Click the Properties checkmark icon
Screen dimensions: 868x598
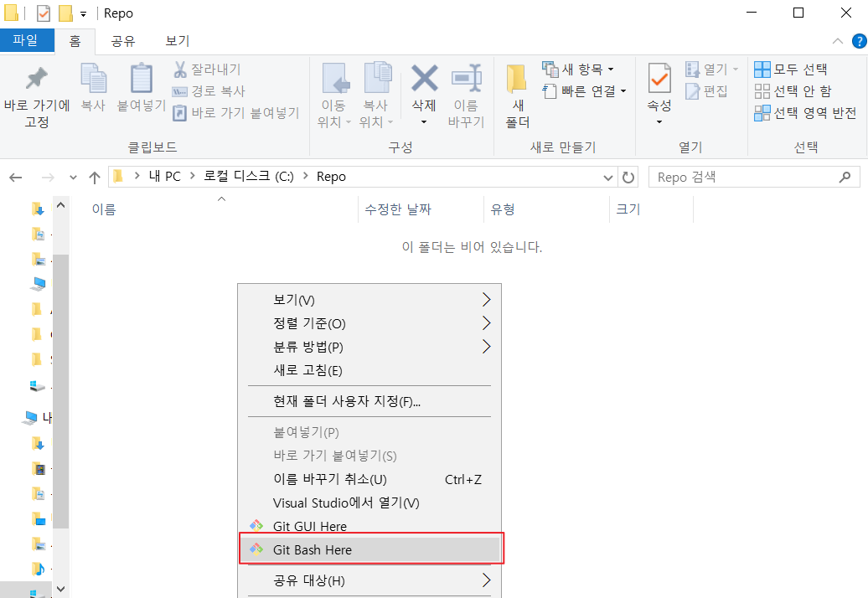click(x=659, y=78)
